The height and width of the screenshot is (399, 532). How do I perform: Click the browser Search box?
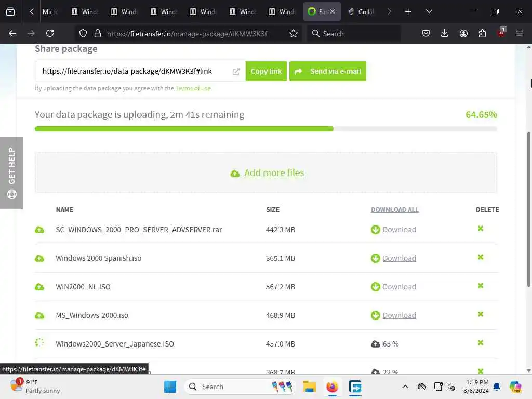(354, 34)
